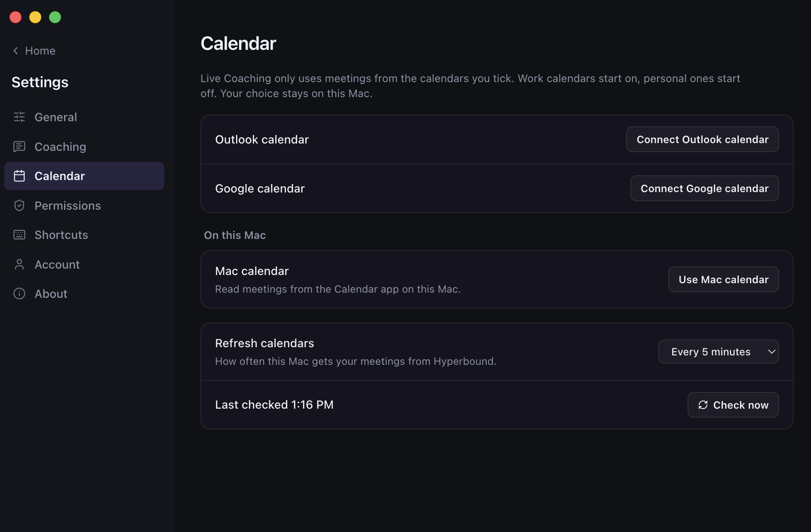Open Account settings
Image resolution: width=811 pixels, height=532 pixels.
[x=84, y=264]
